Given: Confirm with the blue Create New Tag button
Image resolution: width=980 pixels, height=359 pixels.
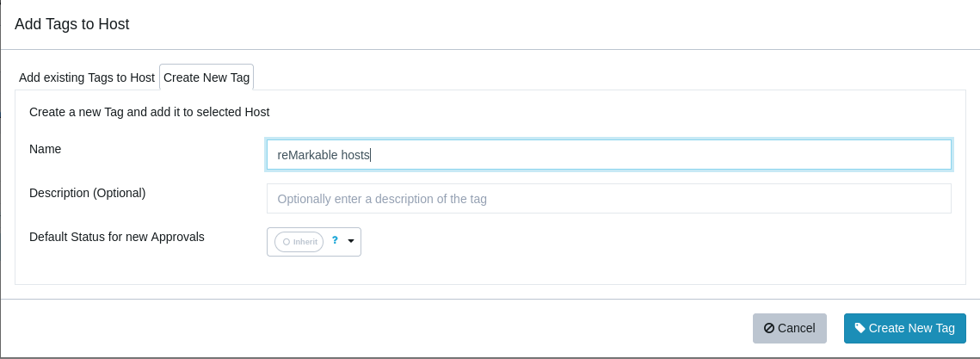Looking at the screenshot, I should pos(904,328).
